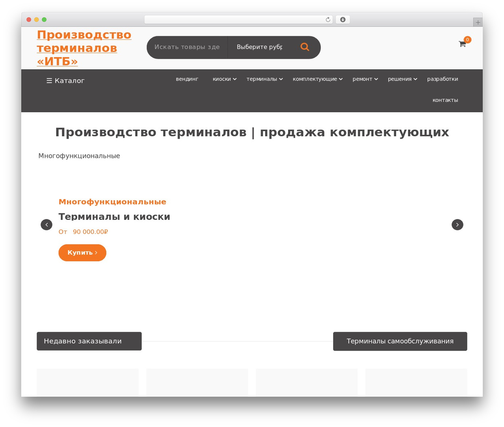Open the Каталог hamburger menu
Viewport: 504px width, 427px height.
point(65,80)
